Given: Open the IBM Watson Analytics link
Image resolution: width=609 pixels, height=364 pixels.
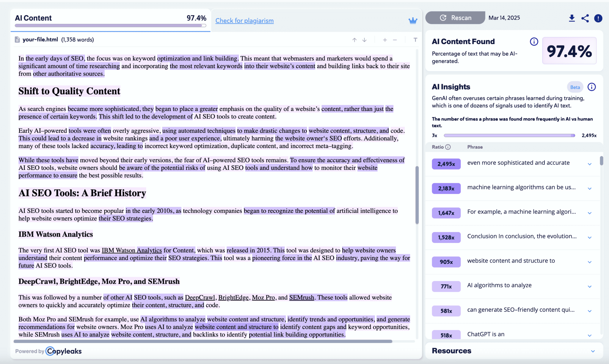Looking at the screenshot, I should (132, 250).
